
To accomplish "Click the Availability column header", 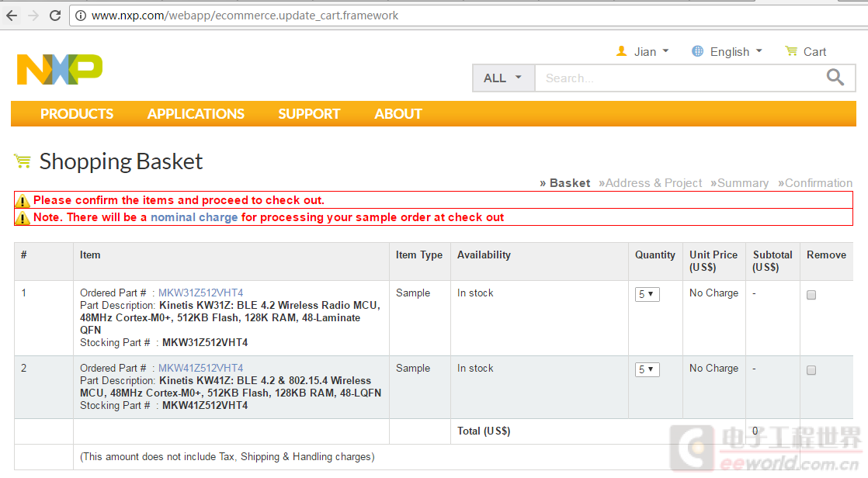I will tap(484, 255).
